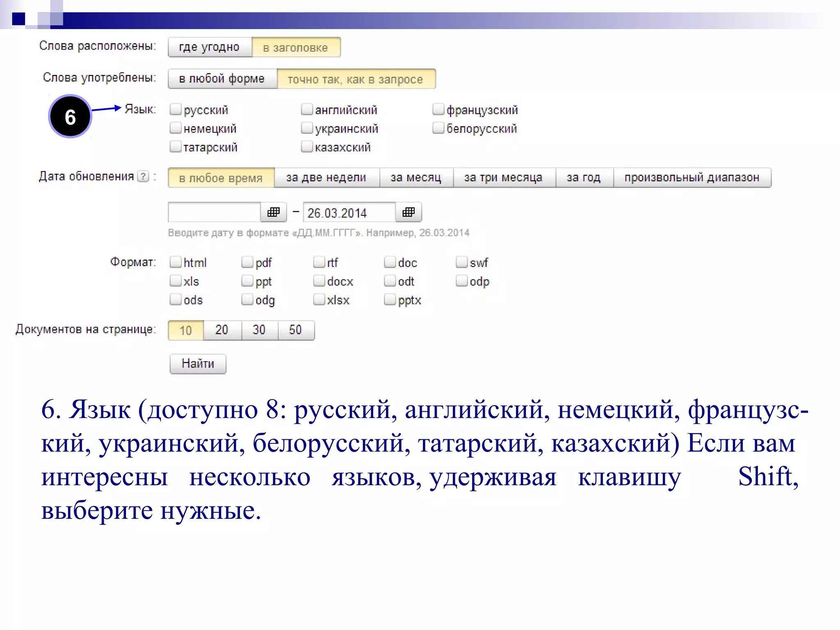Select 'за три месяца' update range
The width and height of the screenshot is (840, 630).
[x=504, y=178]
